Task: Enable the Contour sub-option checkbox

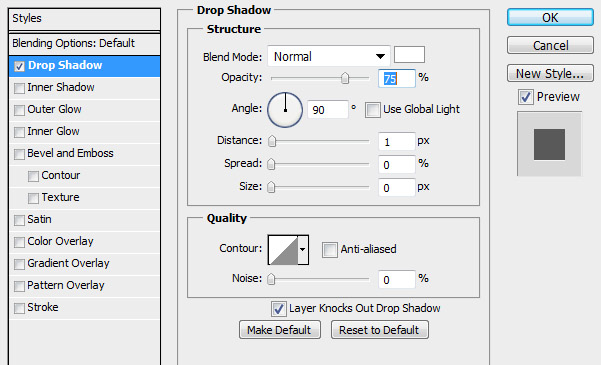Action: click(x=33, y=176)
